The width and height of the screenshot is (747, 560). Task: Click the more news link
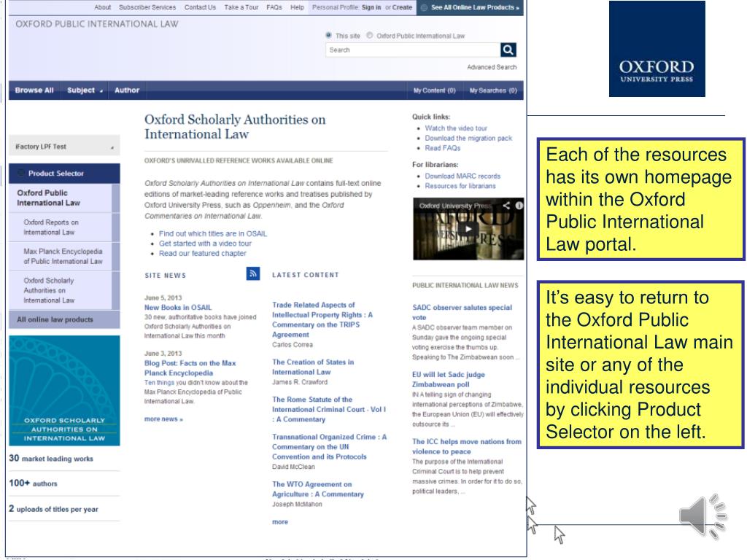coord(163,419)
